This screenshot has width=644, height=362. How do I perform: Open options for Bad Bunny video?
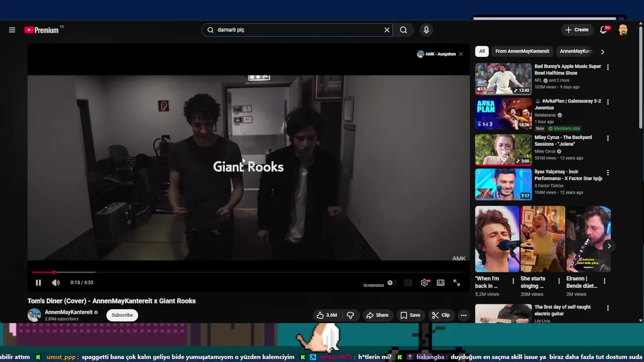608,67
